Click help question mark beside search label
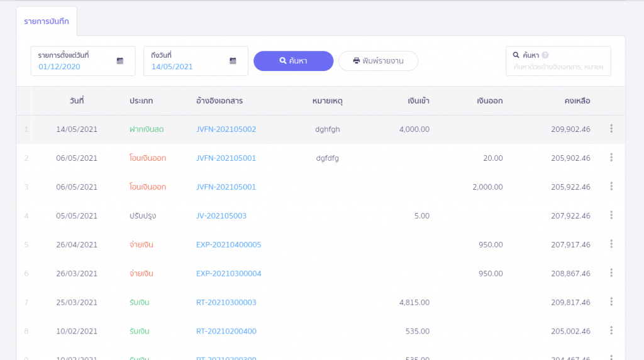Viewport: 644px width, 360px height. [x=545, y=55]
